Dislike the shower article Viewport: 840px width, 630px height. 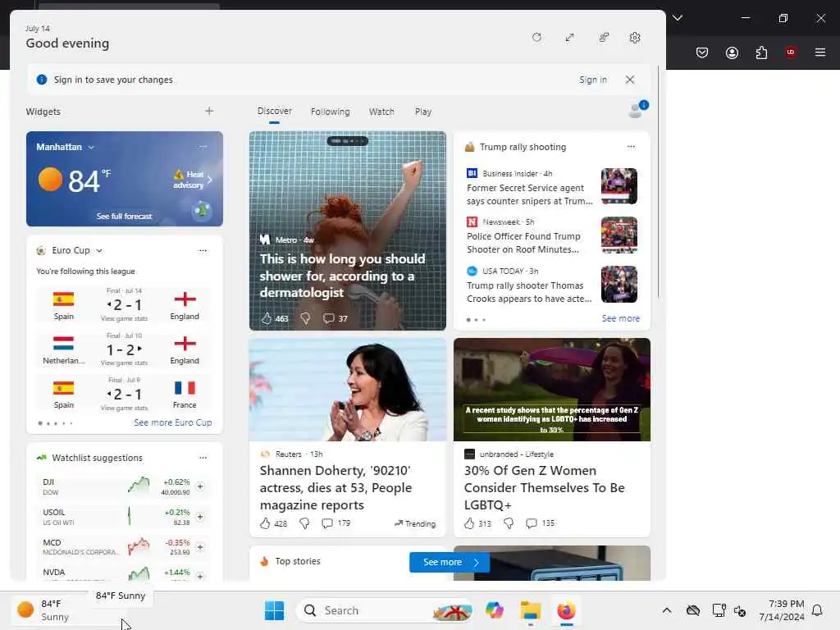click(305, 318)
